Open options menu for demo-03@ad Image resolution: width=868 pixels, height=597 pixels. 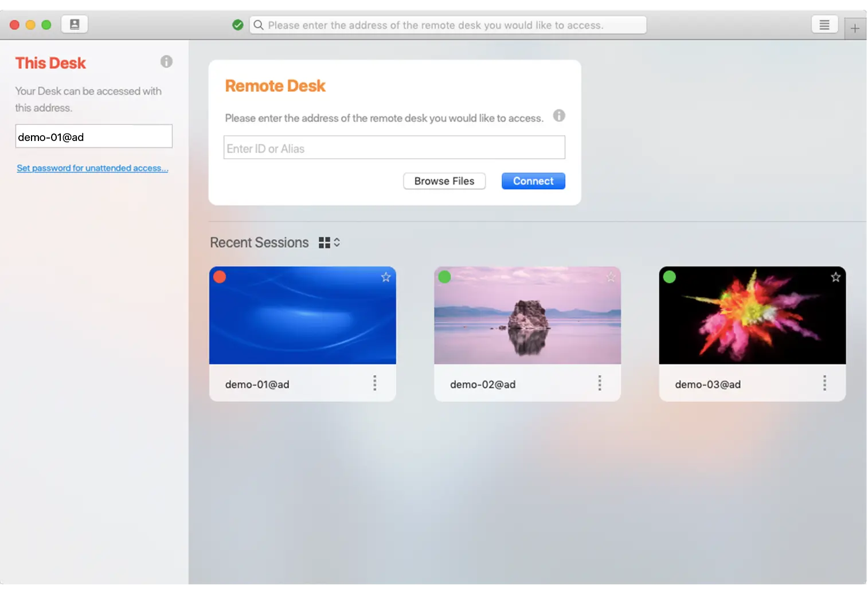(824, 383)
